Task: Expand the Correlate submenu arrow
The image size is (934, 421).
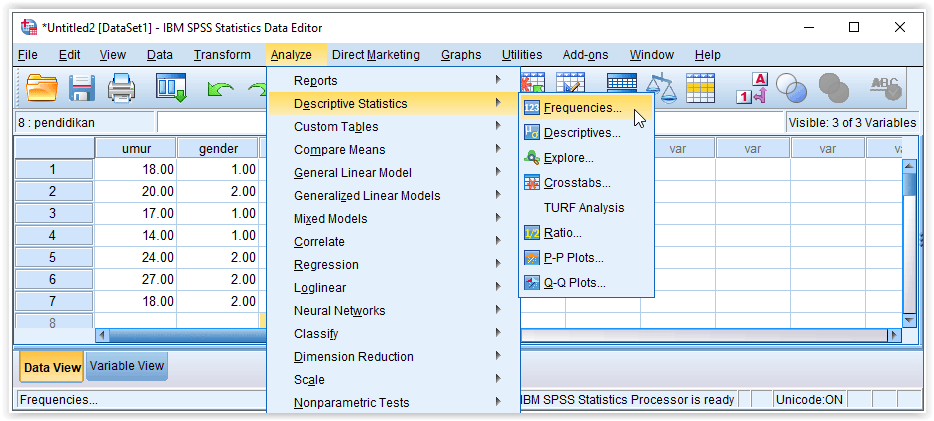Action: click(498, 240)
